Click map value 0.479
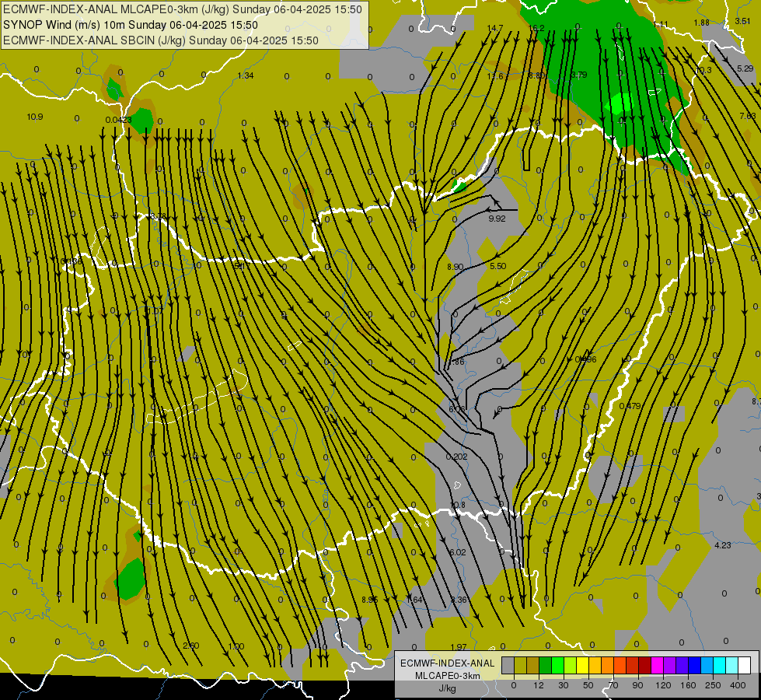761x700 pixels. [x=630, y=406]
